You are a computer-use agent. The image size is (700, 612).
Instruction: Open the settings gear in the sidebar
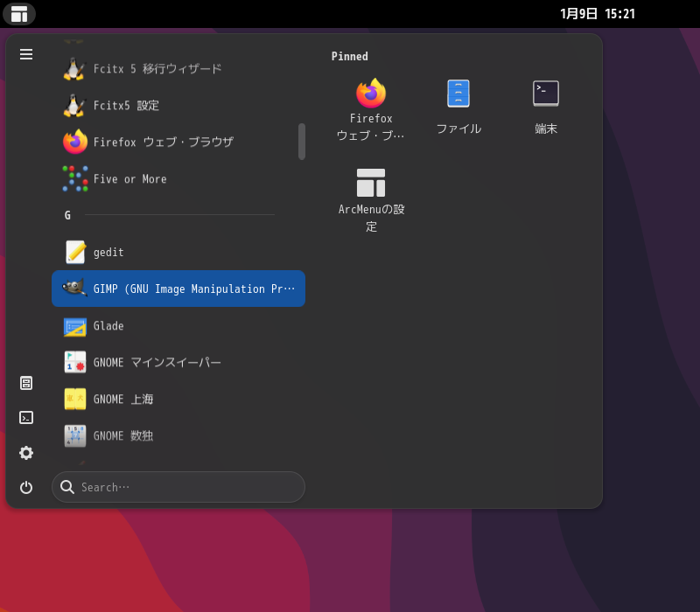[x=26, y=453]
